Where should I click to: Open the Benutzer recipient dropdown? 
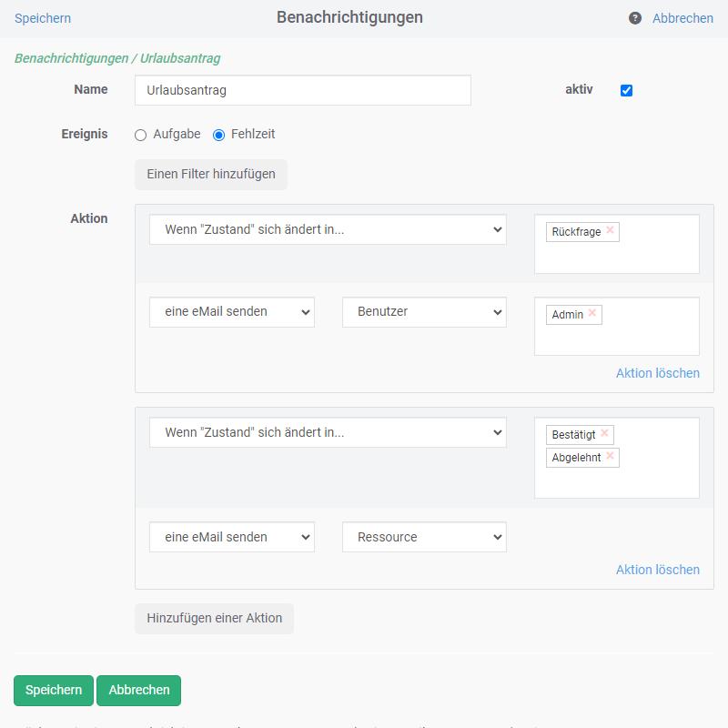pos(424,311)
